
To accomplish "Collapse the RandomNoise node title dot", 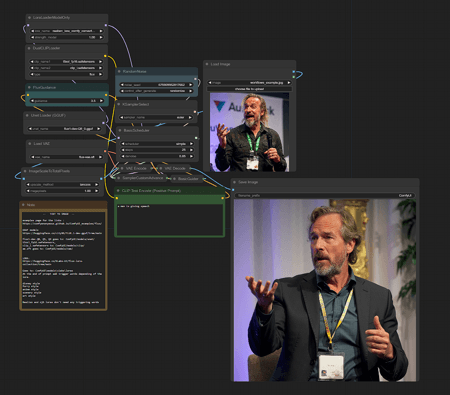I will click(119, 72).
